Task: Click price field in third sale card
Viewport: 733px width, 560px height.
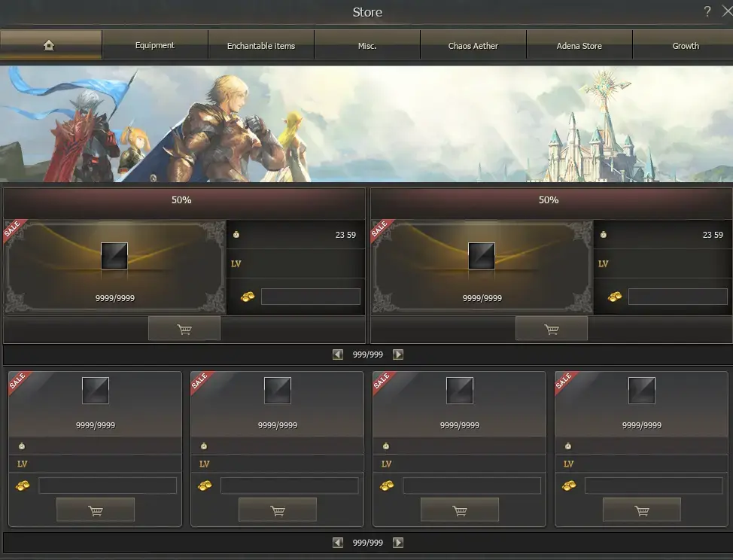Action: click(x=472, y=485)
